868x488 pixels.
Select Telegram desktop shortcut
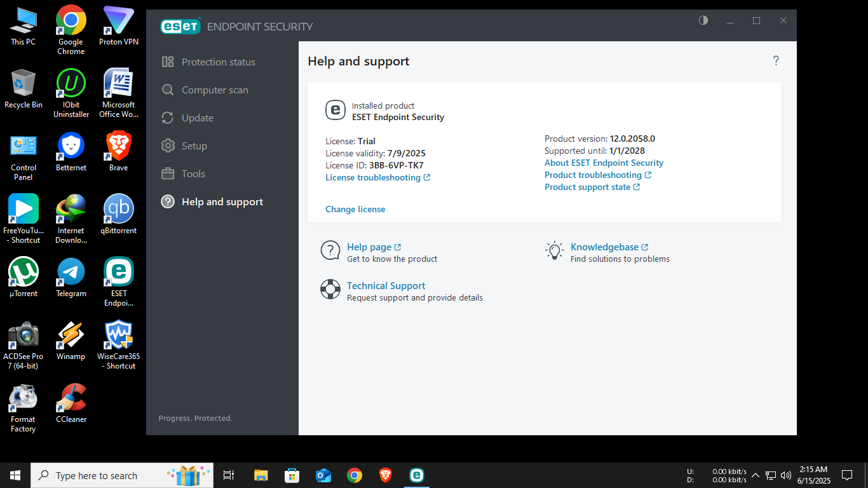tap(71, 278)
